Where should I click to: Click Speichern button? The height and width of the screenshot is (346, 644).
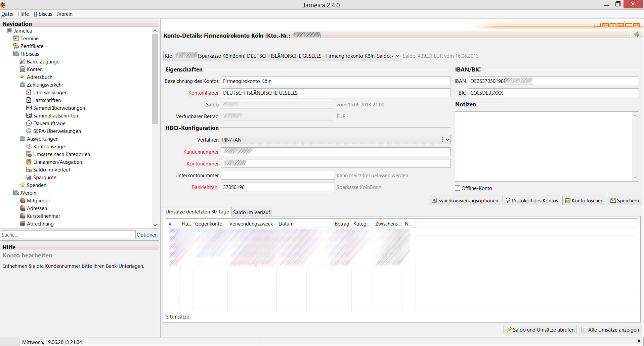pos(625,200)
